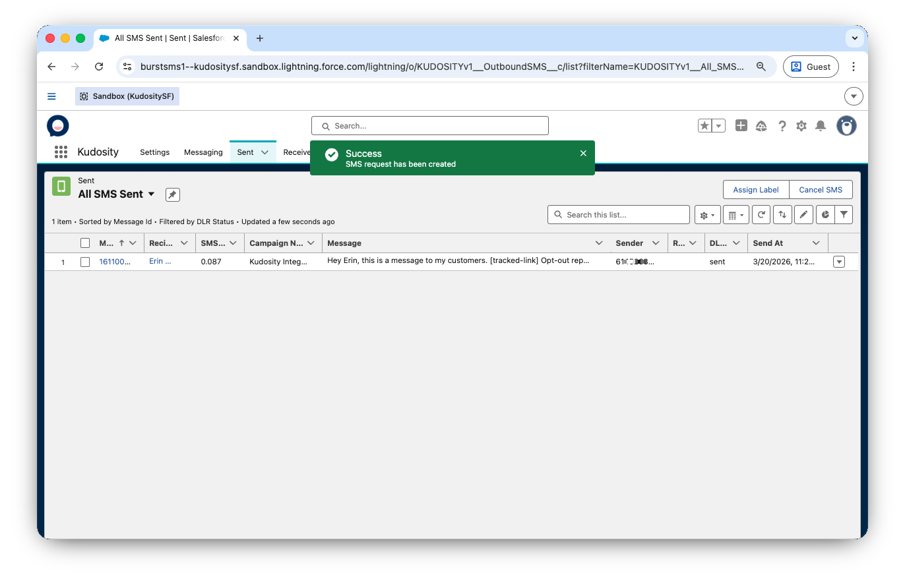
Task: Open List View Controls gear dropdown
Action: click(707, 215)
